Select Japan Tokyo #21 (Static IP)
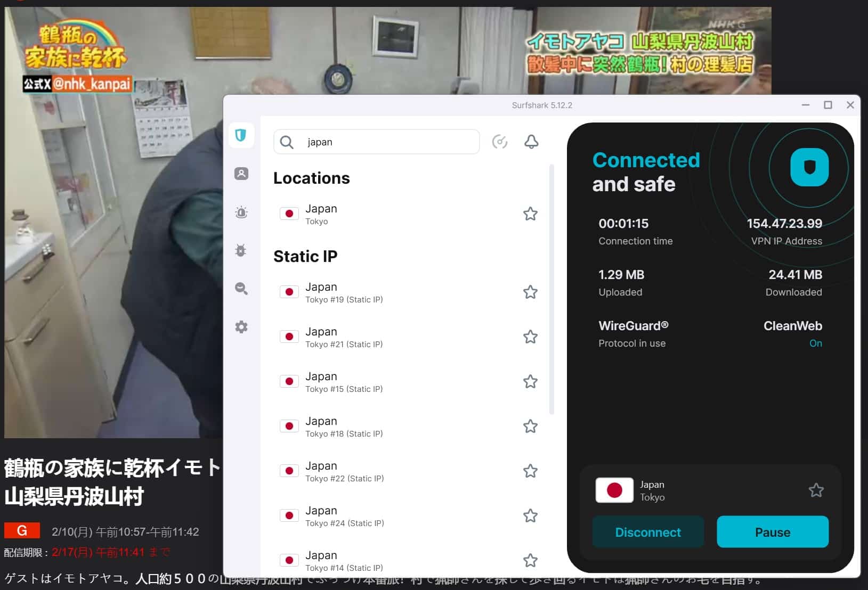868x590 pixels. coord(408,337)
